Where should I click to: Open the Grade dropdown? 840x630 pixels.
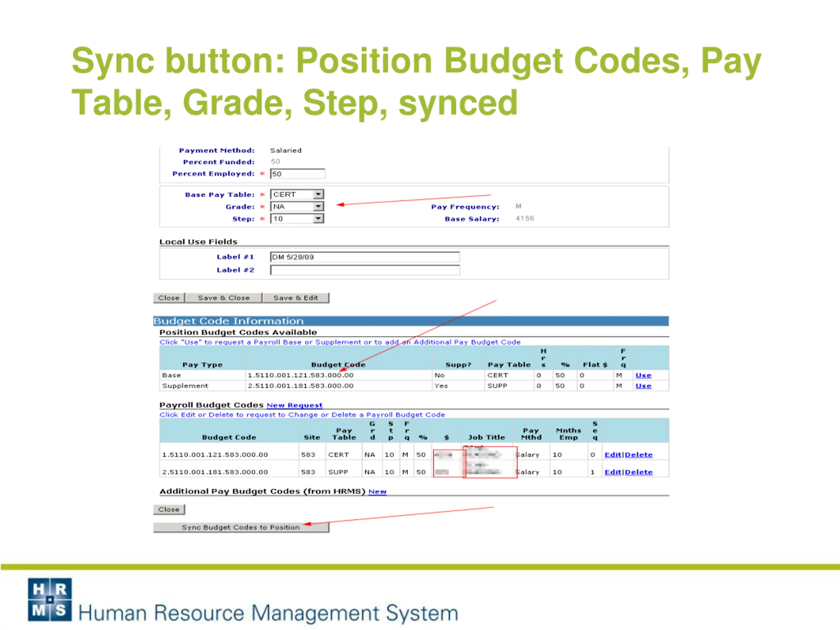297,207
